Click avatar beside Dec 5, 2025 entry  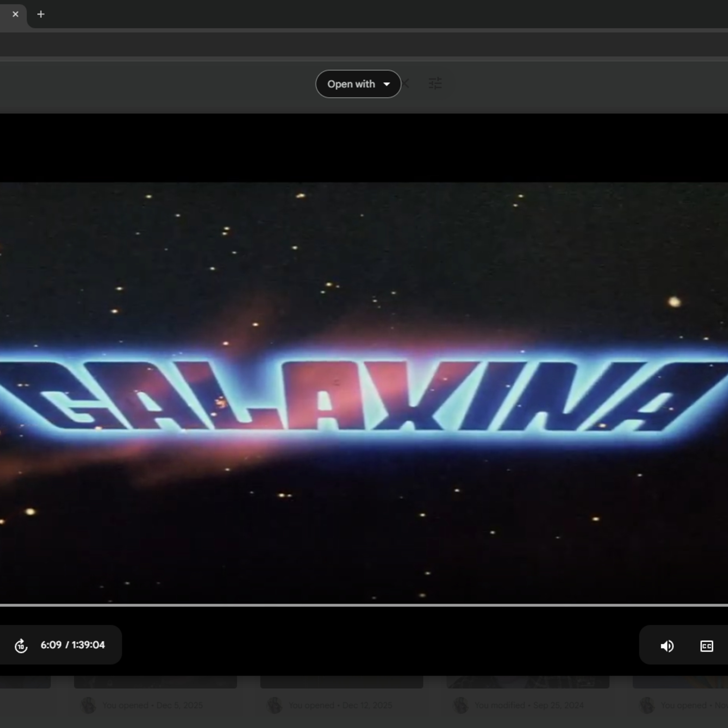click(88, 705)
